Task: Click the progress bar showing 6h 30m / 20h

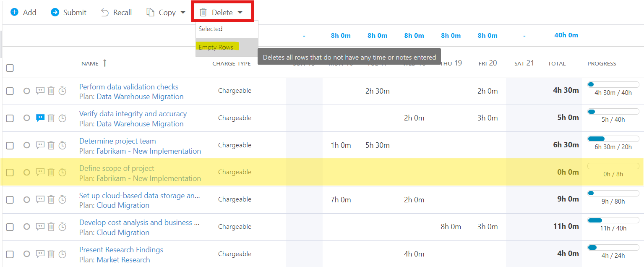Action: click(613, 139)
